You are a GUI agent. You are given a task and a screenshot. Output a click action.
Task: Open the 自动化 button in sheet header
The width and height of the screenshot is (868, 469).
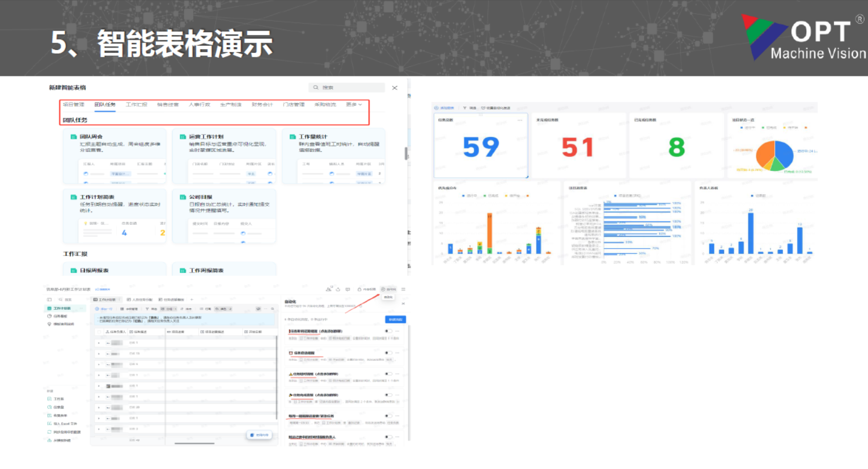pyautogui.click(x=388, y=289)
